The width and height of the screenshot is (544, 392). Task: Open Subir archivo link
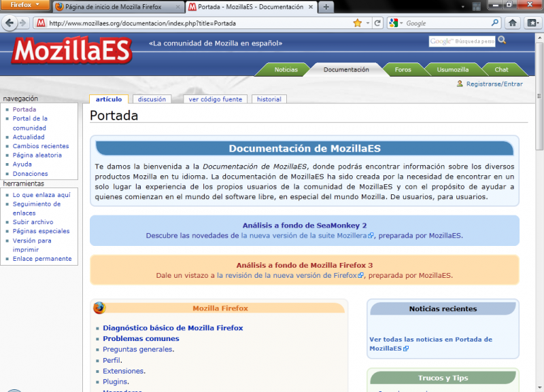pos(33,222)
